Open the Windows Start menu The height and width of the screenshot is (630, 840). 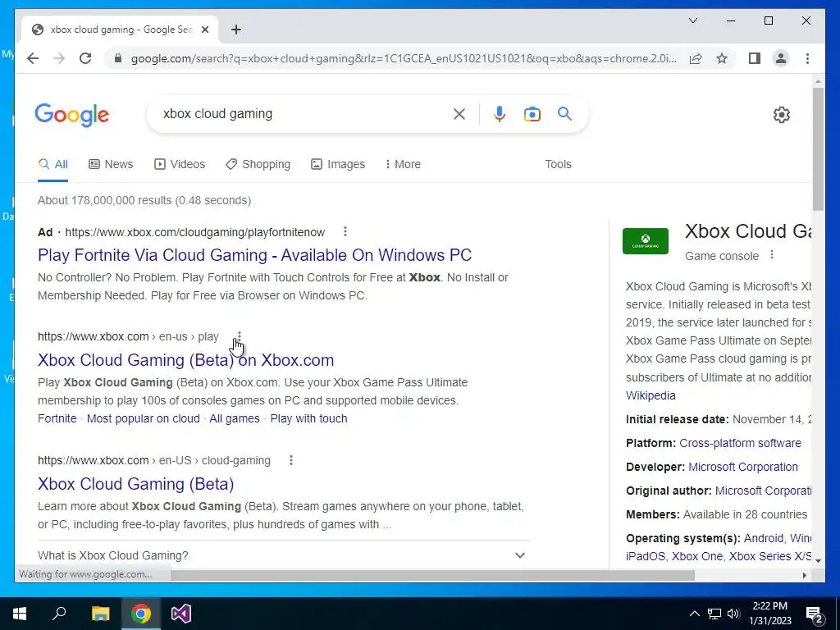point(20,614)
